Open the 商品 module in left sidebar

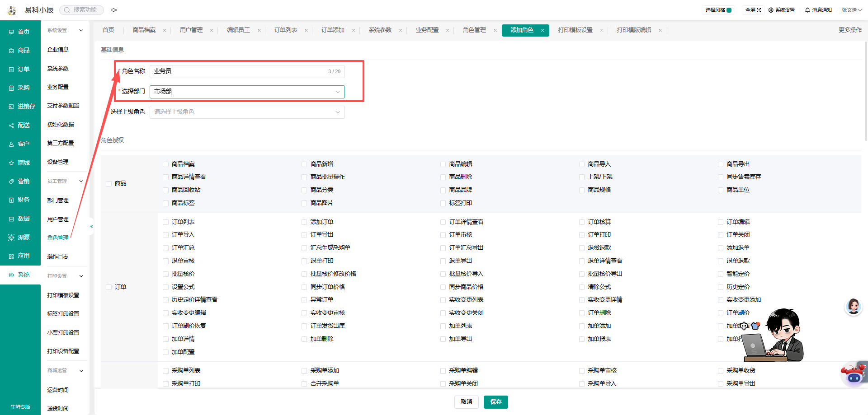19,51
